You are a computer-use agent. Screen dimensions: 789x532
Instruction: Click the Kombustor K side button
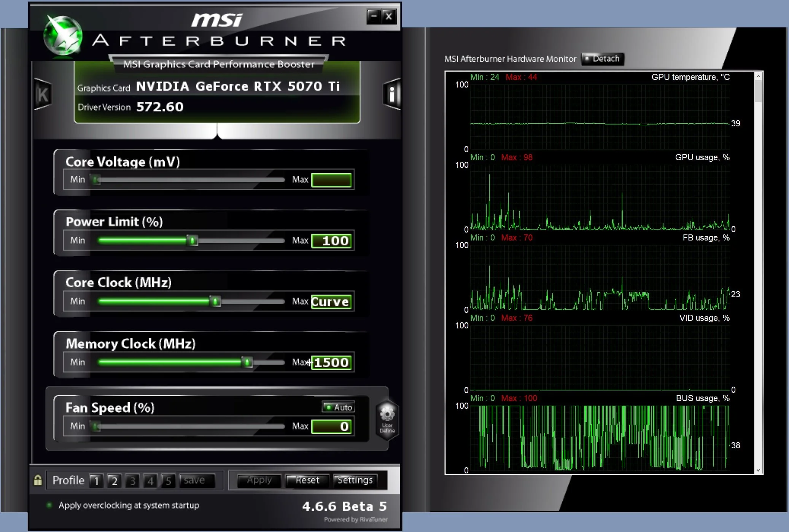[x=43, y=94]
